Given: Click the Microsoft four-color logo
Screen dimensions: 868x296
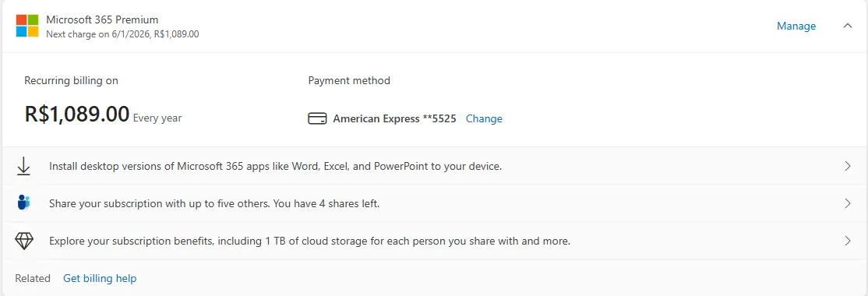Looking at the screenshot, I should [27, 26].
